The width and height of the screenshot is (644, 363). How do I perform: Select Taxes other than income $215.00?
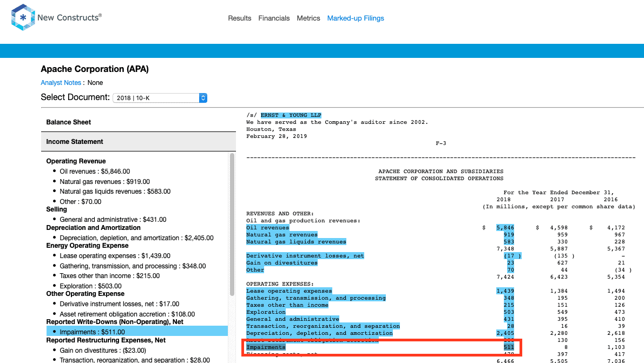(x=110, y=276)
